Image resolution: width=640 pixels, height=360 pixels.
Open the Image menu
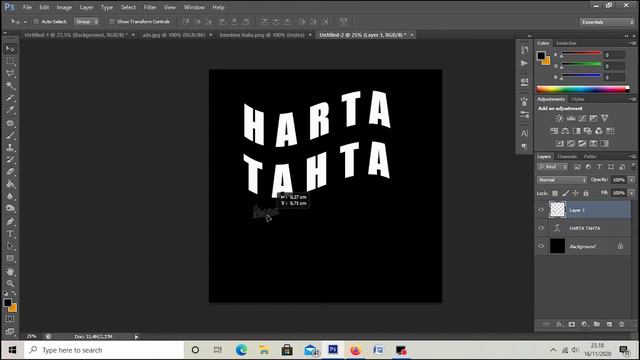(64, 7)
